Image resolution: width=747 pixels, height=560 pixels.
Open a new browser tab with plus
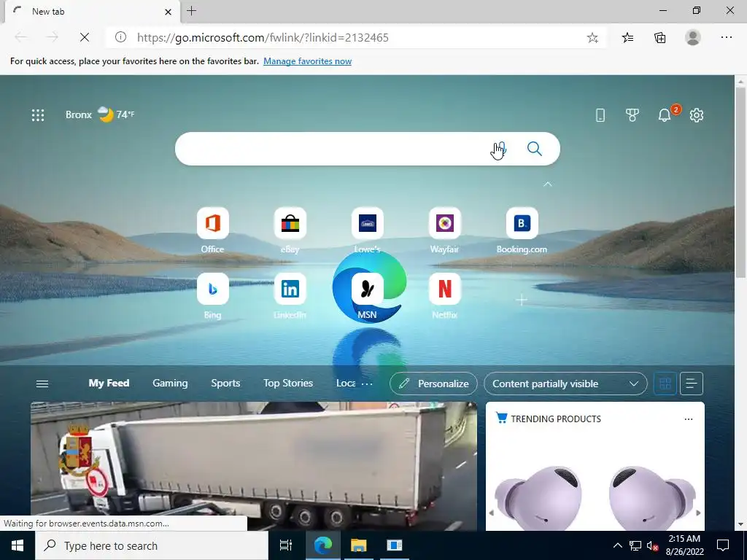pyautogui.click(x=192, y=11)
